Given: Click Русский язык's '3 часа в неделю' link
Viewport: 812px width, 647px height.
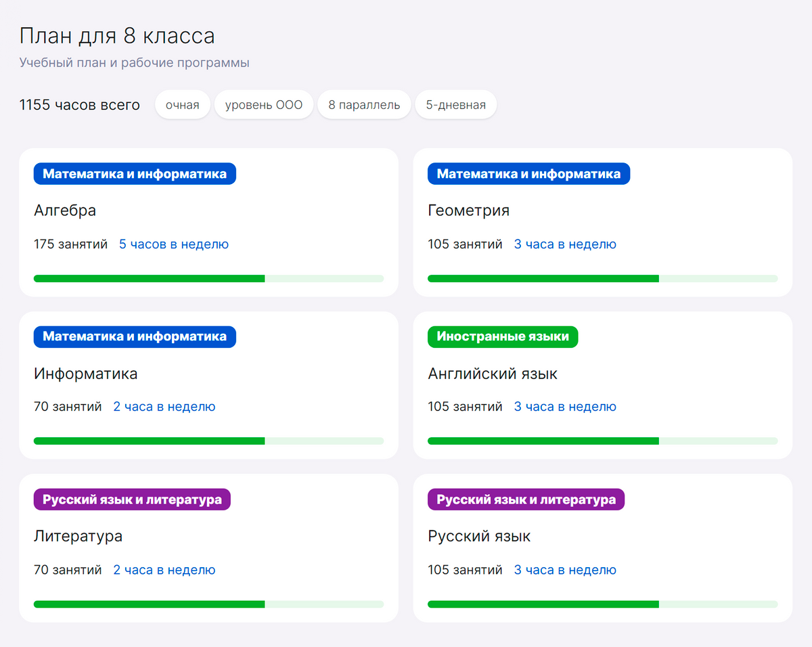Looking at the screenshot, I should coord(565,570).
